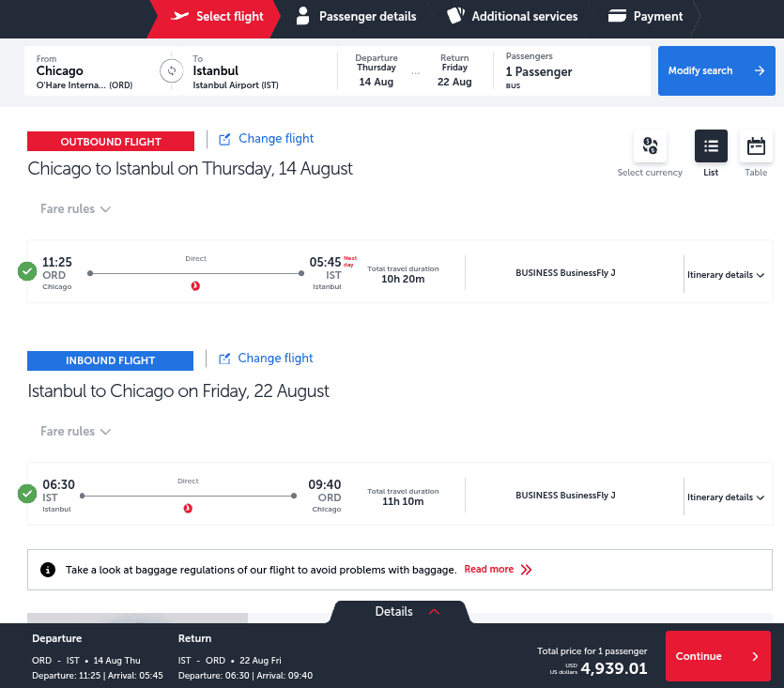Click the green checkmark on inbound flight
784x688 pixels.
click(x=27, y=494)
